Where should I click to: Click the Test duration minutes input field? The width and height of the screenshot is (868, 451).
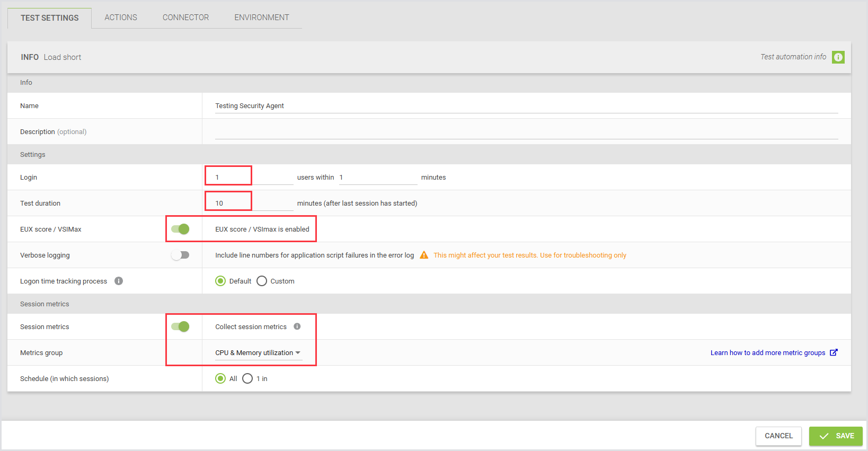pyautogui.click(x=249, y=203)
